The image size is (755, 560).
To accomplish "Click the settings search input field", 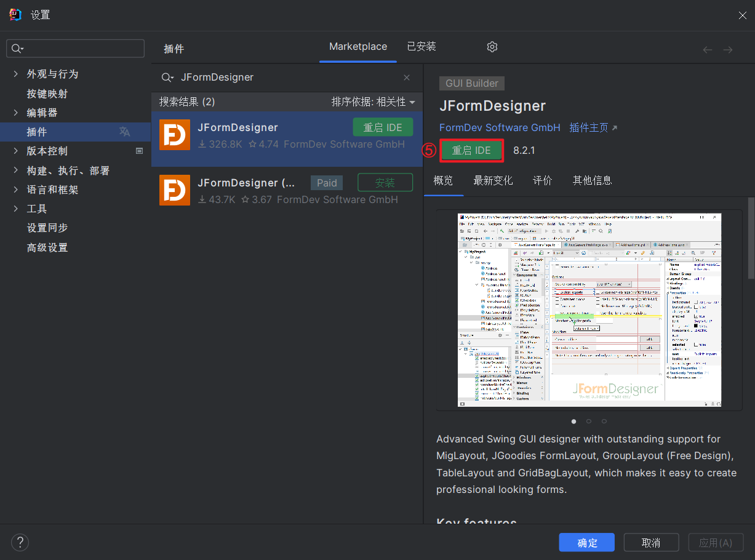I will [75, 49].
